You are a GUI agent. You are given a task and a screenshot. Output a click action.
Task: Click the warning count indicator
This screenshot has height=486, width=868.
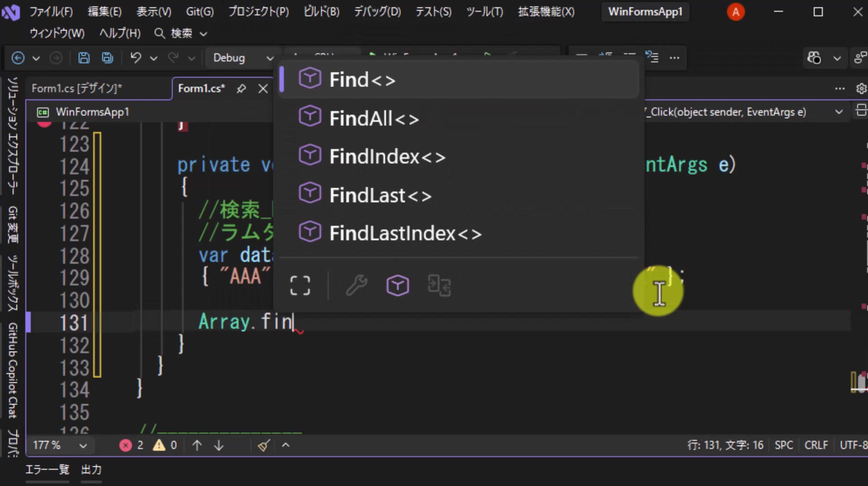tap(165, 445)
